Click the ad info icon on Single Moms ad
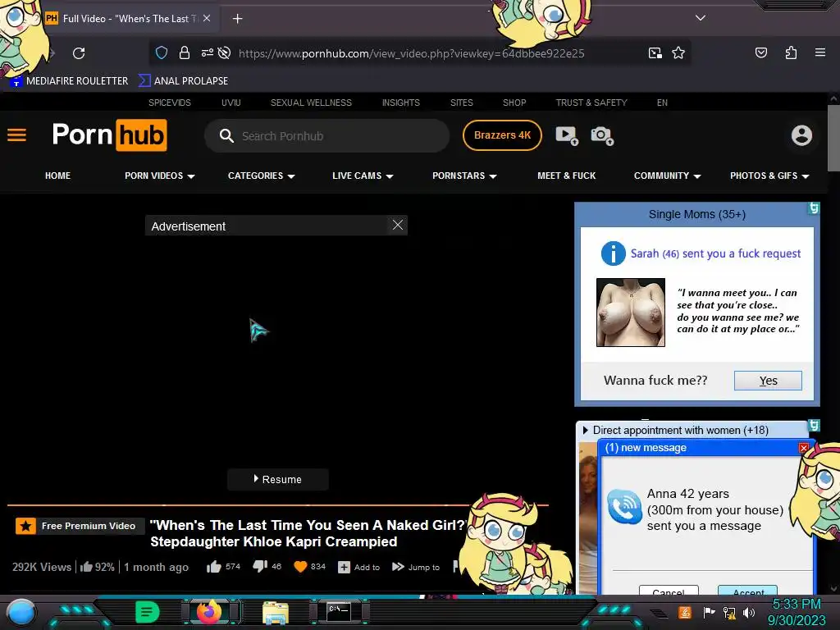 [813, 208]
